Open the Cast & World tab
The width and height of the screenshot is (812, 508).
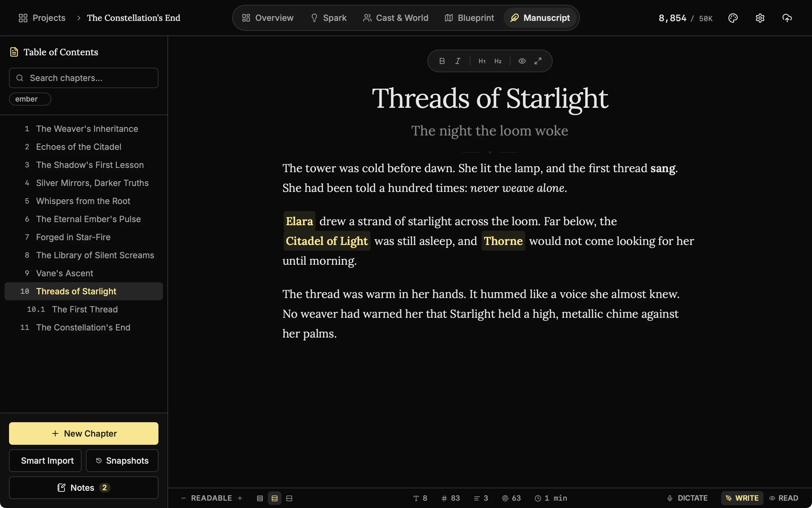point(396,18)
